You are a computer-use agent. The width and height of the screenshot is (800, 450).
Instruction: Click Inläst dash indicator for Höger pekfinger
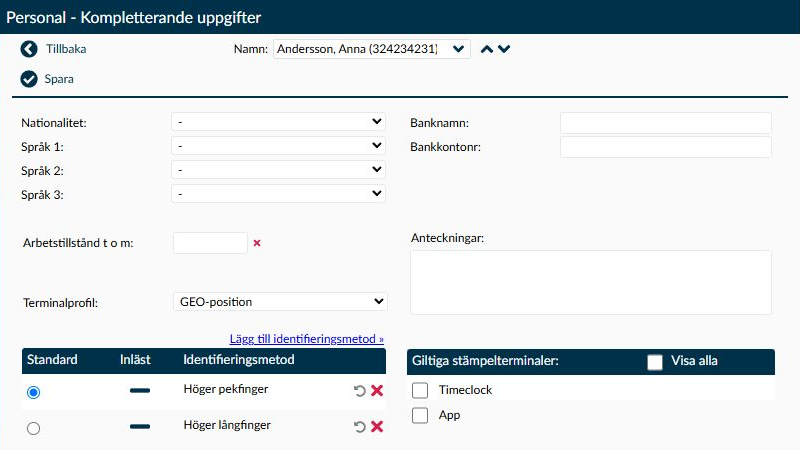[140, 391]
